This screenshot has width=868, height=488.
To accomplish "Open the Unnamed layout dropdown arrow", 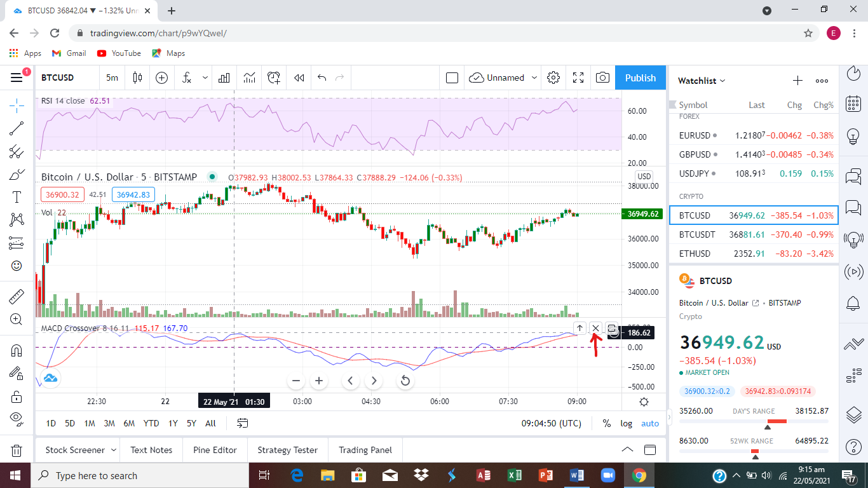I will tap(534, 78).
